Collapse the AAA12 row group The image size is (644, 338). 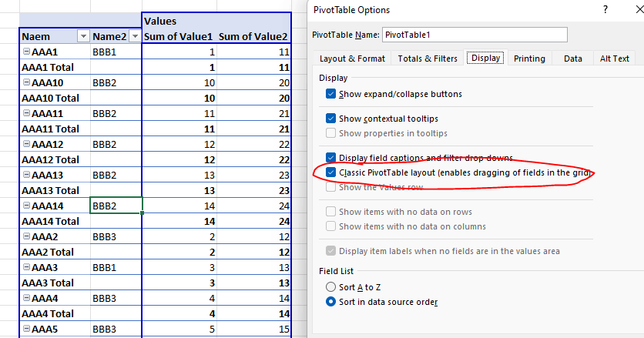pyautogui.click(x=26, y=144)
